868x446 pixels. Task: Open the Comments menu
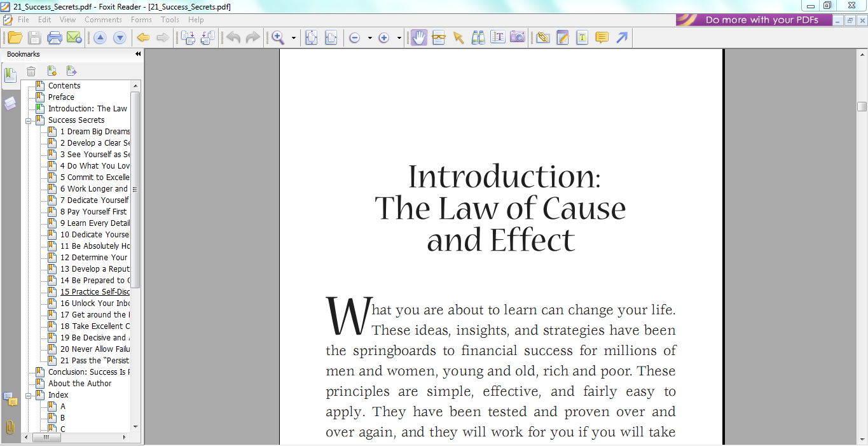tap(103, 20)
